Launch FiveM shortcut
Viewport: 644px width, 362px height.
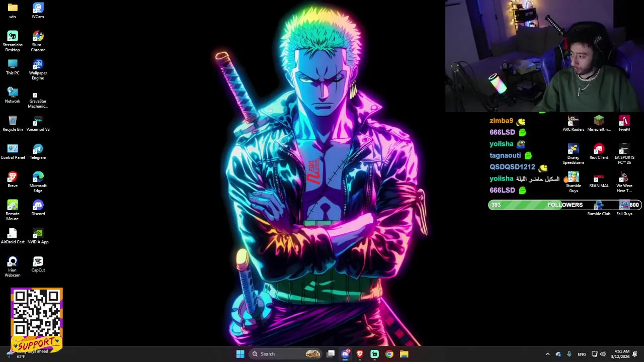coord(624,123)
